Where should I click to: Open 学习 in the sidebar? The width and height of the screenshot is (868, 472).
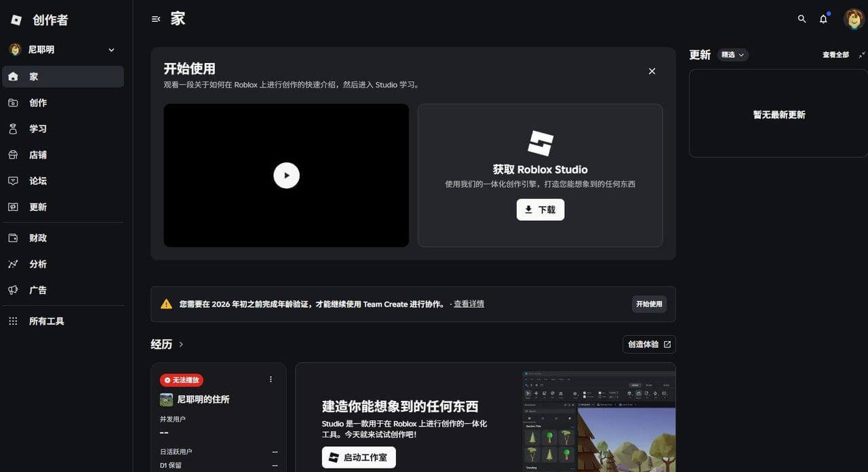[x=63, y=129]
